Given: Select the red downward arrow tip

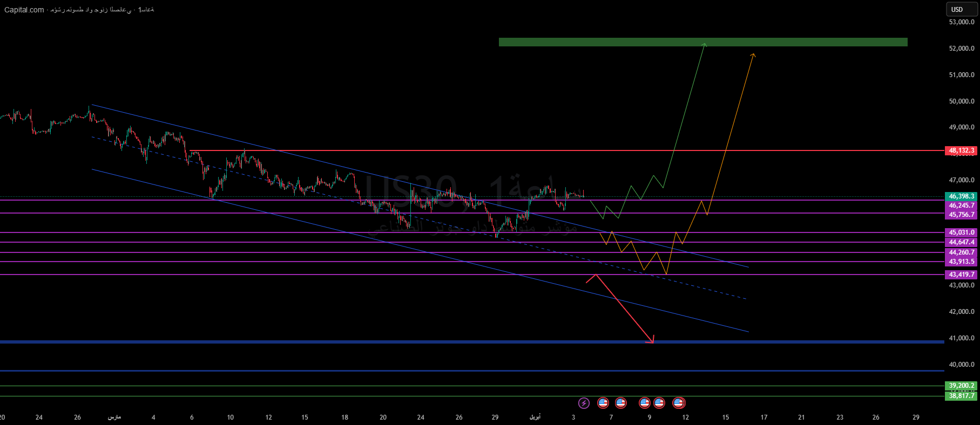Looking at the screenshot, I should pos(653,341).
